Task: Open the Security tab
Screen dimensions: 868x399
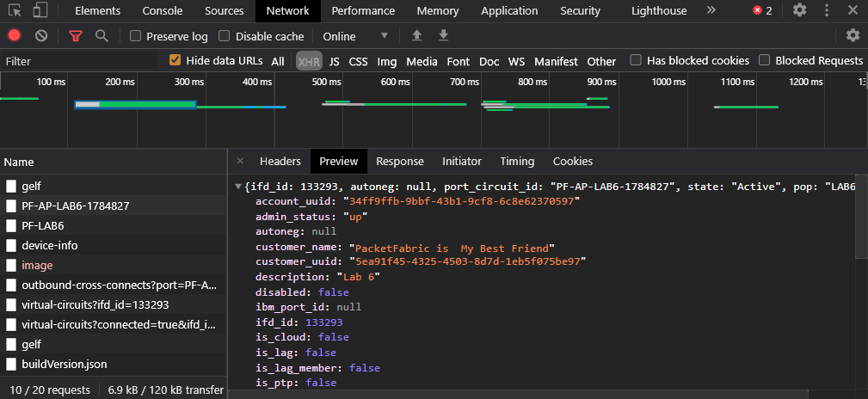Action: [580, 10]
